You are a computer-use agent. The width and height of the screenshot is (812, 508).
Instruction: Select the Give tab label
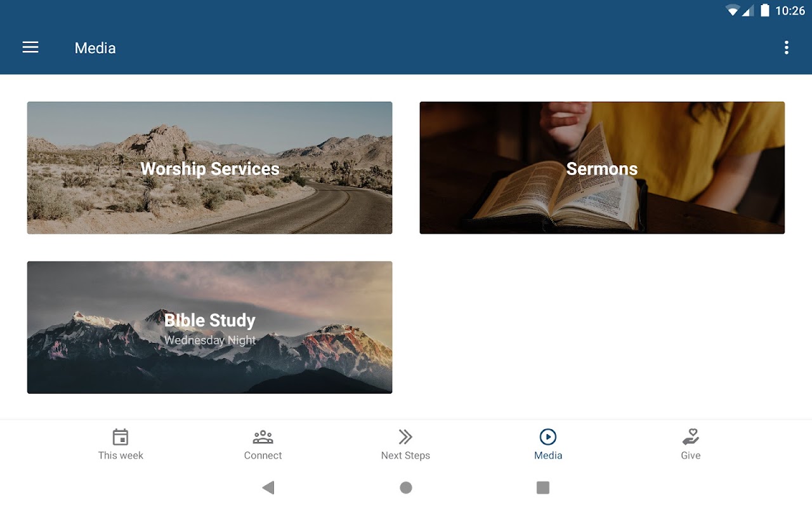point(690,455)
